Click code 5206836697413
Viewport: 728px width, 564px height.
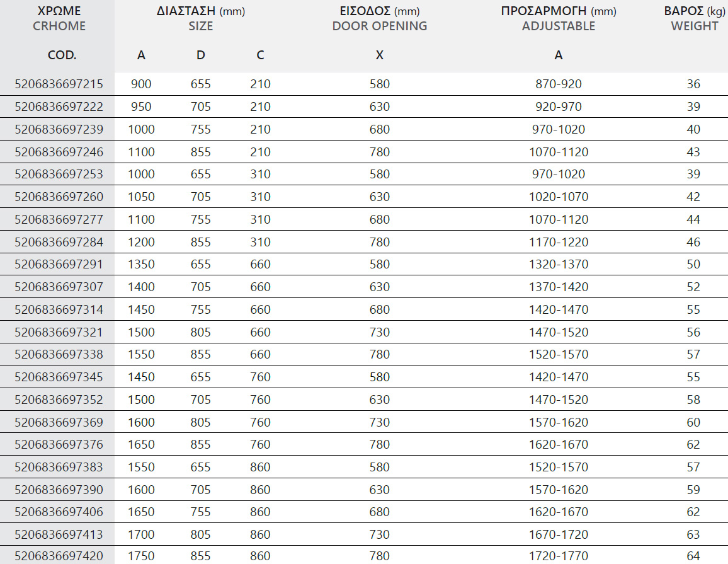click(x=59, y=535)
